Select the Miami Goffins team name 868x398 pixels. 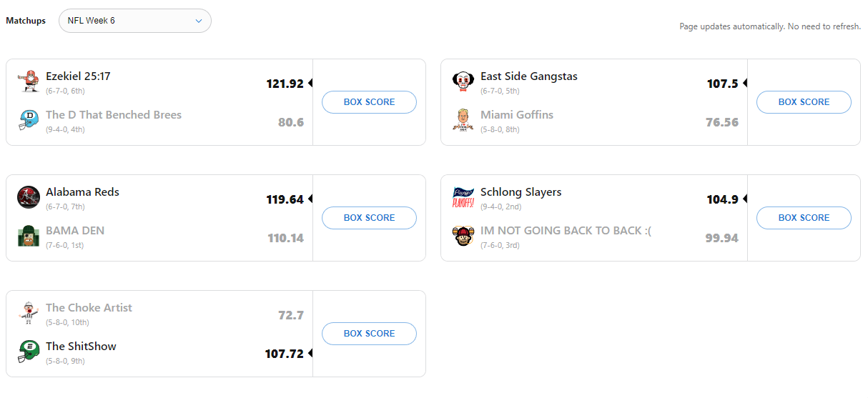516,115
